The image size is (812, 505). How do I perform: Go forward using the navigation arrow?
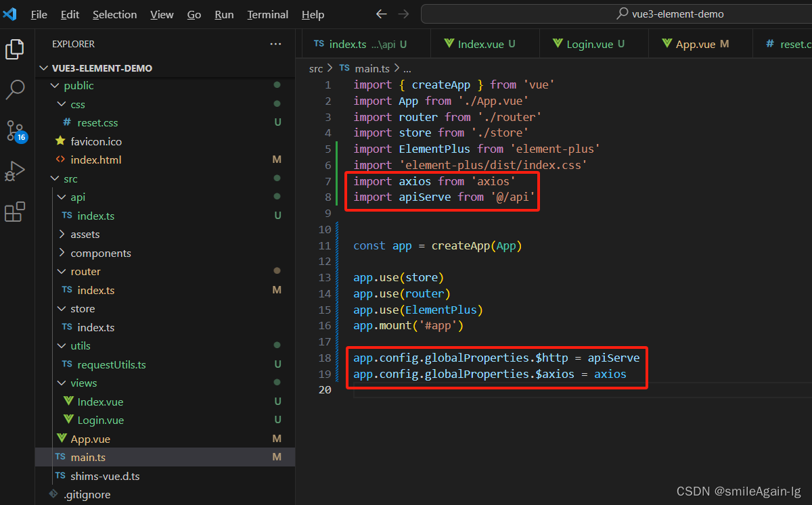(x=403, y=14)
